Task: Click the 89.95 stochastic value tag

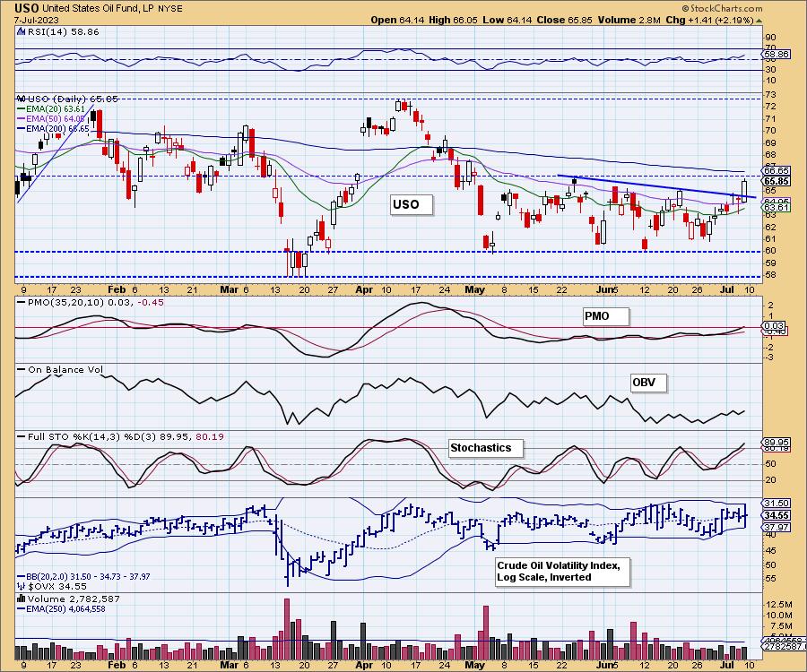Action: pyautogui.click(x=777, y=442)
